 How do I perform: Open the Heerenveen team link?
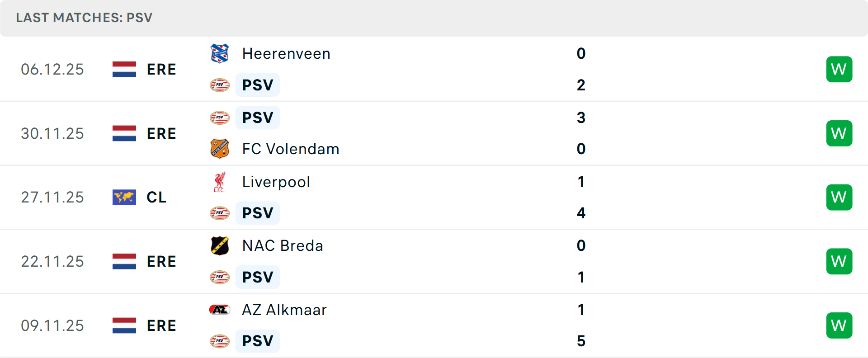(286, 54)
